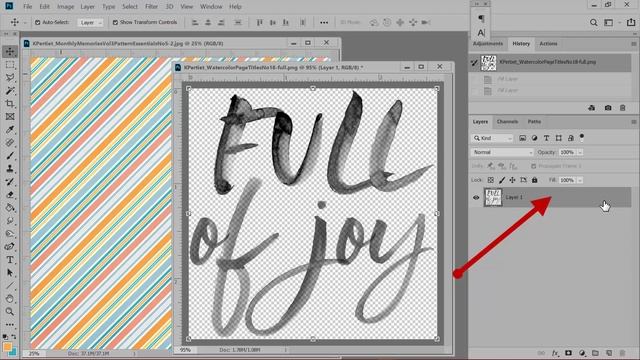Click the Add layer style fx icon
Image resolution: width=640 pixels, height=360 pixels.
point(555,353)
